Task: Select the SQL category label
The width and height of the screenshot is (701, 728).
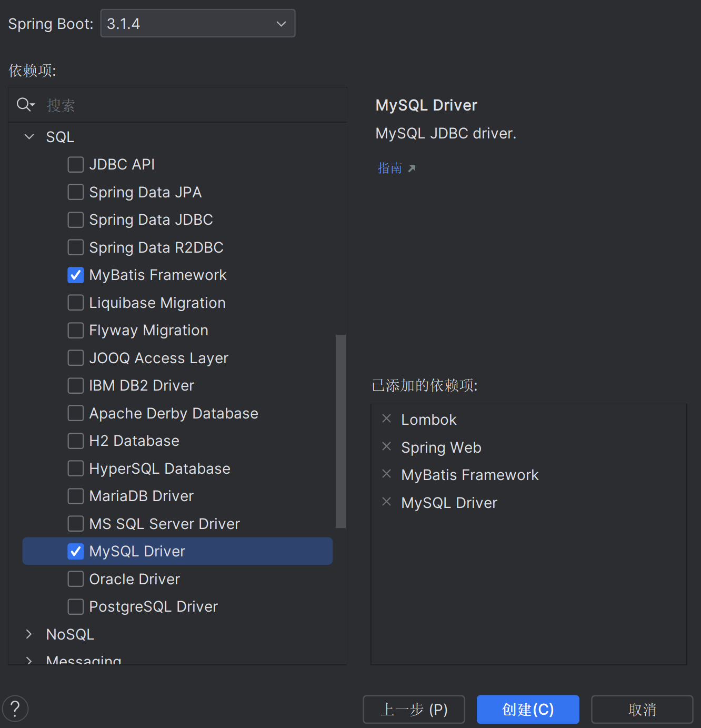Action: pyautogui.click(x=60, y=137)
